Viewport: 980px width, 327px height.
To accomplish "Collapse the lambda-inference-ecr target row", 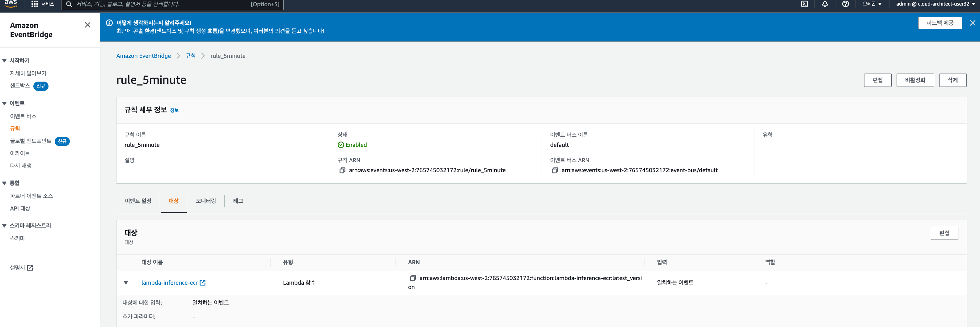I will click(x=126, y=282).
